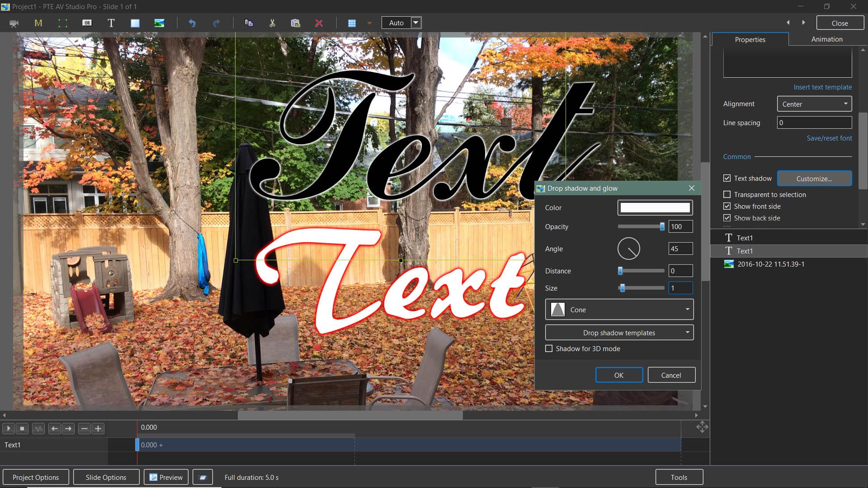The height and width of the screenshot is (488, 868).
Task: Select the image 2016-10-22 11.51.39-1 object
Action: point(770,264)
